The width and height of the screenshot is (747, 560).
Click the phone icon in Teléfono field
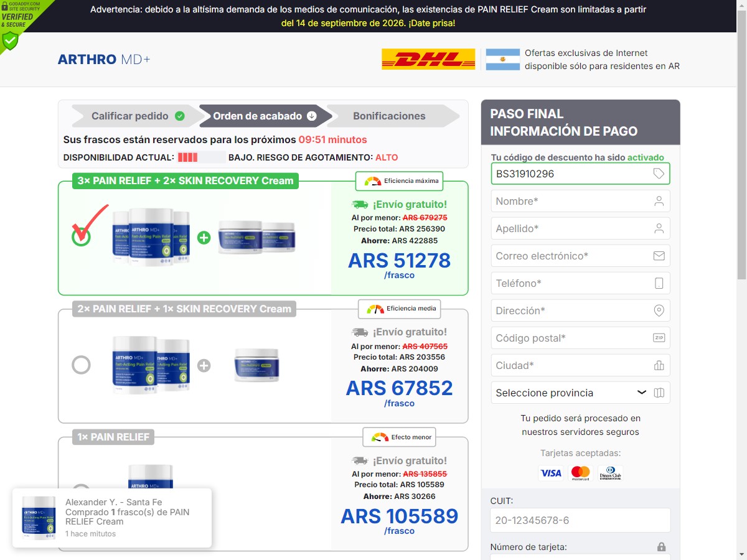tap(659, 283)
